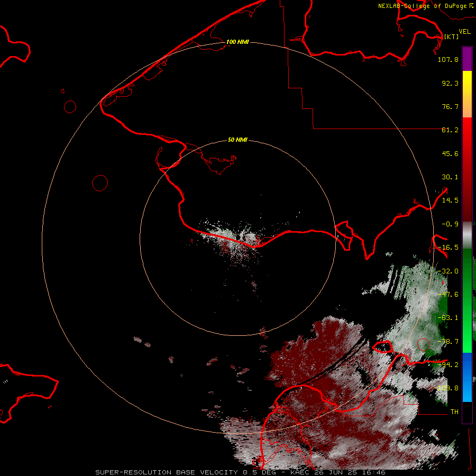Click the purple segment of velocity color bar

click(x=467, y=59)
